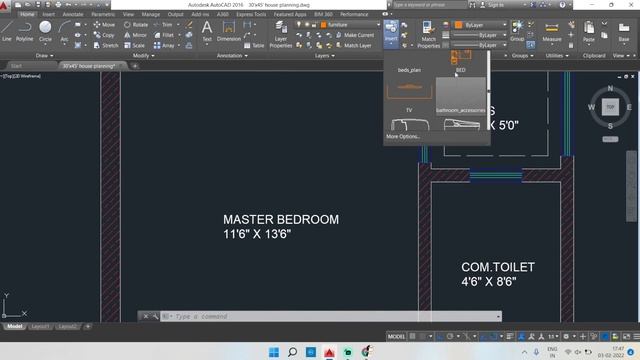Image resolution: width=640 pixels, height=360 pixels.
Task: Select the Line drawing tool
Action: pyautogui.click(x=7, y=32)
